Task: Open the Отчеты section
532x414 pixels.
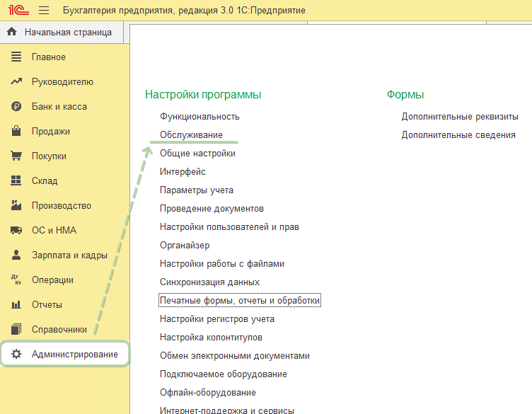Action: 64,304
